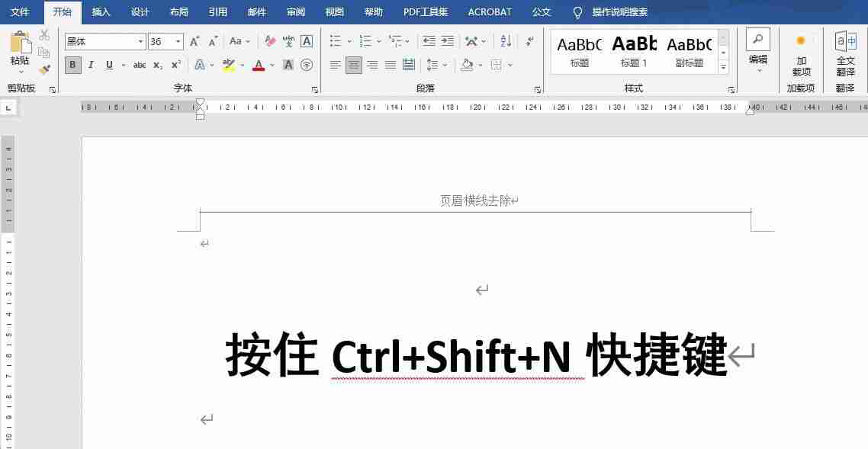Image resolution: width=868 pixels, height=449 pixels.
Task: Open the font name dropdown (黑体)
Action: coord(141,41)
